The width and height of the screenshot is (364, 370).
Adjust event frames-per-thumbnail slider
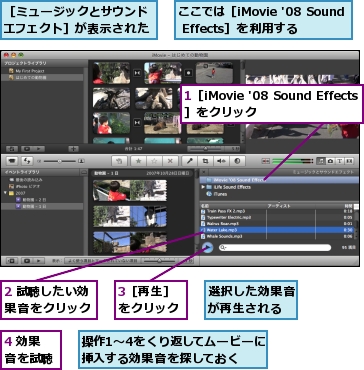[x=160, y=261]
